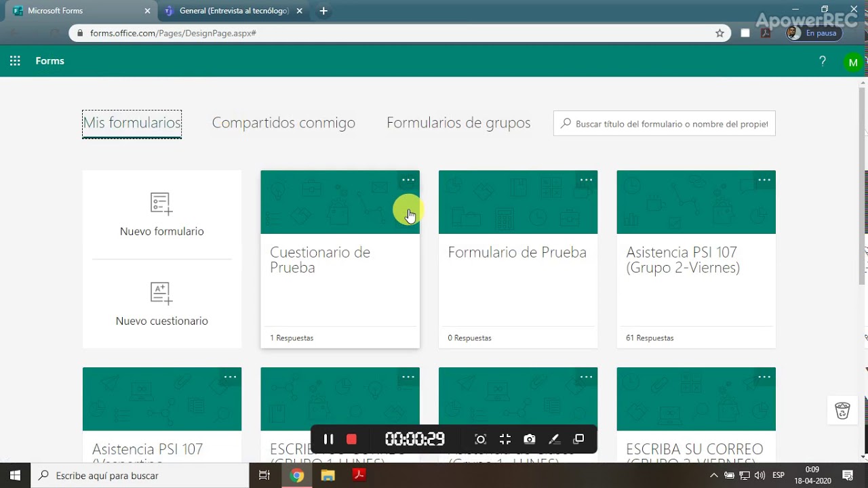Click the 1 Respuestas count text
868x488 pixels.
(292, 338)
